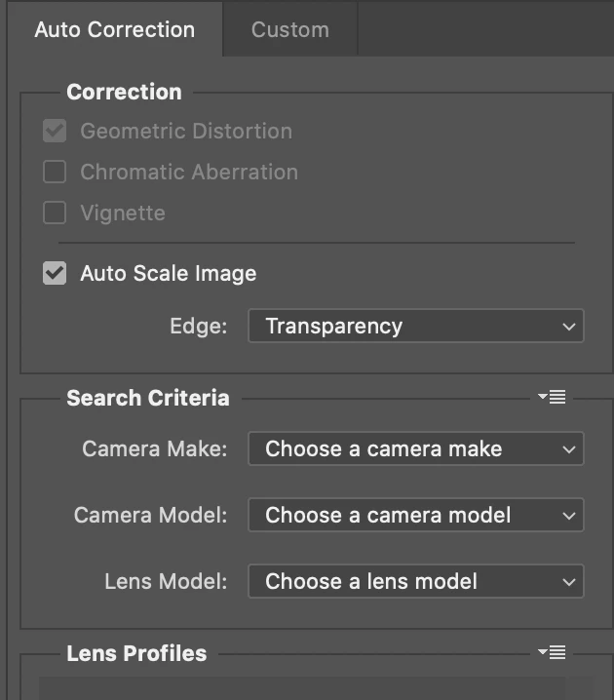Enable the Vignette correction checkbox
The width and height of the screenshot is (614, 700).
pos(55,213)
